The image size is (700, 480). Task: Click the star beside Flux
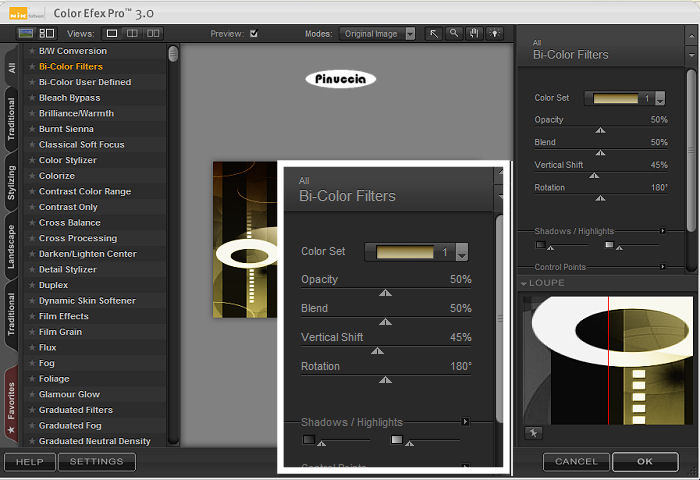pos(32,347)
